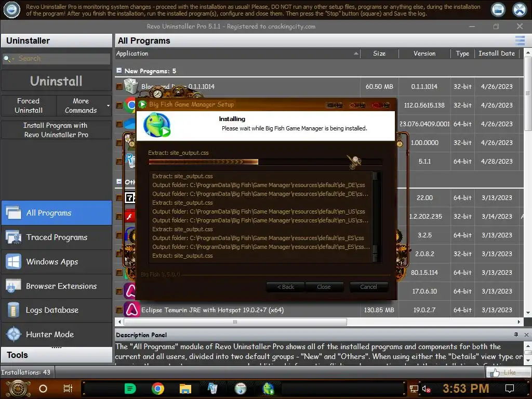Pin the Description Panel with pin icon
The image size is (532, 399).
pyautogui.click(x=516, y=335)
